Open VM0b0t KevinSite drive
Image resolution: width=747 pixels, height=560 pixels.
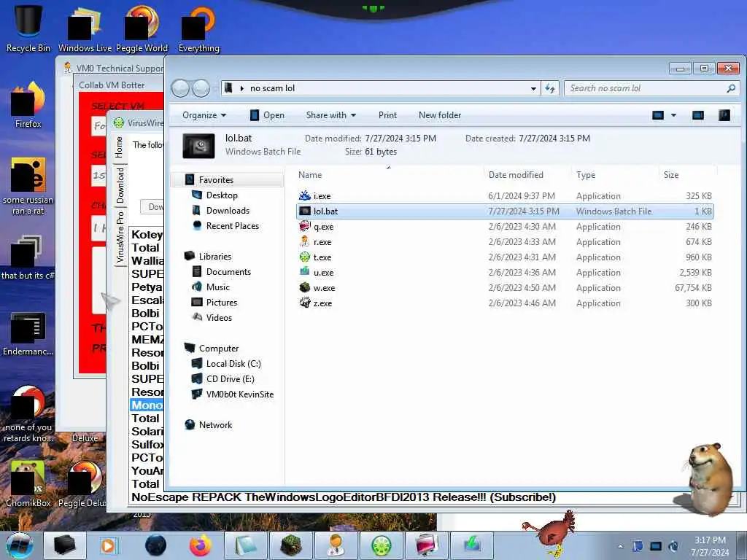239,394
